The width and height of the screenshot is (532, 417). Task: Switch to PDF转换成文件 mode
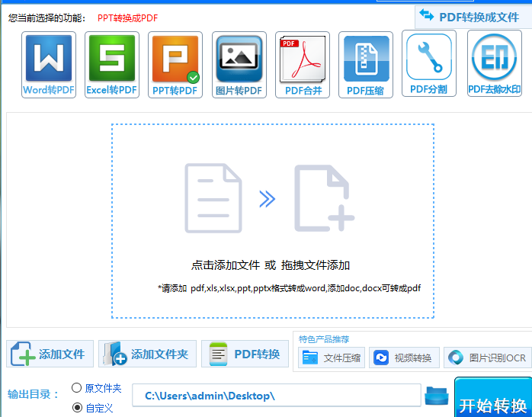(473, 17)
